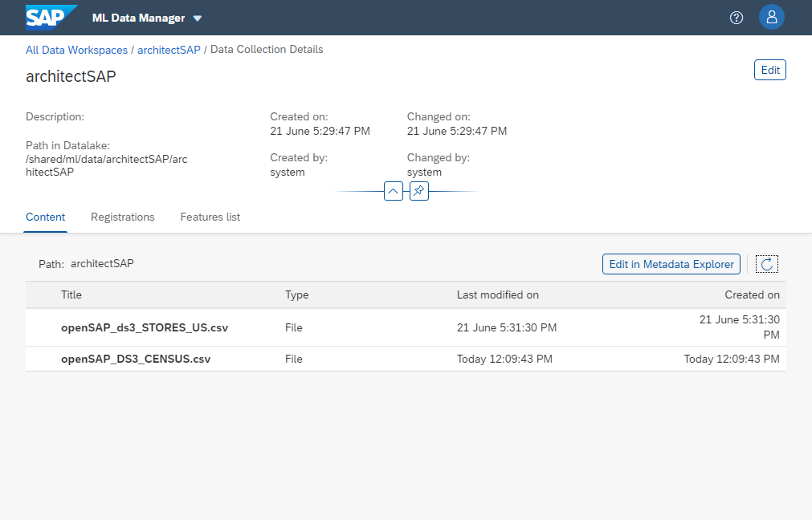Switch to the Registrations tab

[122, 217]
